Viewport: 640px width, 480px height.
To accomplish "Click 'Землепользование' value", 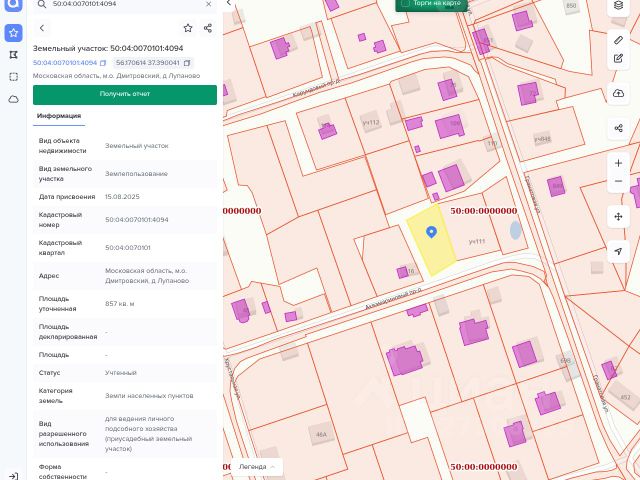I will coord(136,173).
